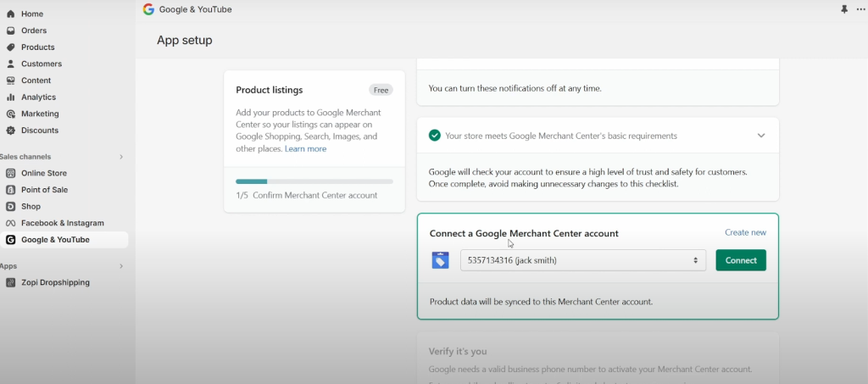Viewport: 868px width, 384px height.
Task: Click the Products tag icon
Action: 10,47
